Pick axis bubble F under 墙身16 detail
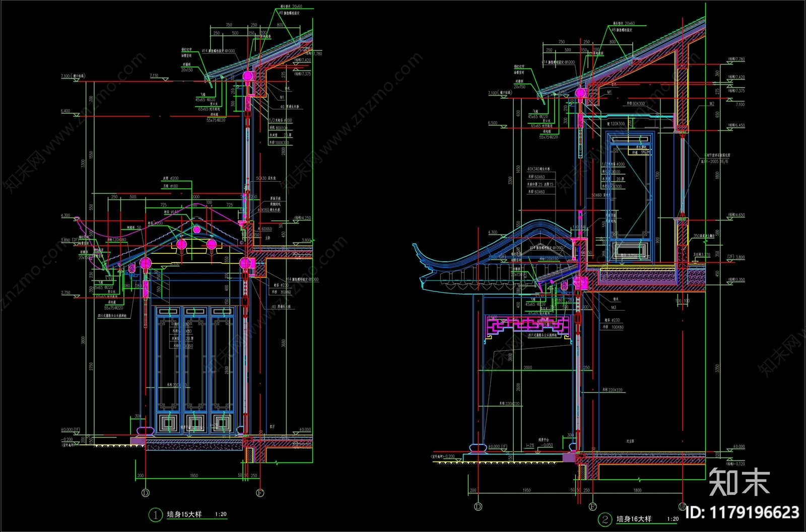806x532 pixels. pyautogui.click(x=593, y=507)
